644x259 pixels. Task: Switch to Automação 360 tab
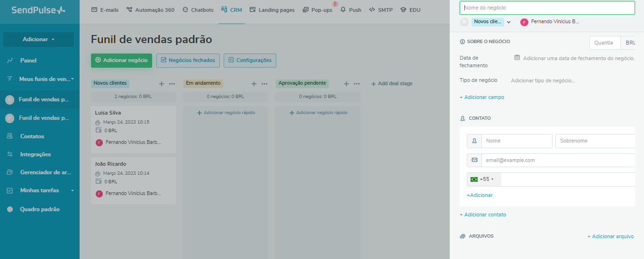[x=150, y=10]
